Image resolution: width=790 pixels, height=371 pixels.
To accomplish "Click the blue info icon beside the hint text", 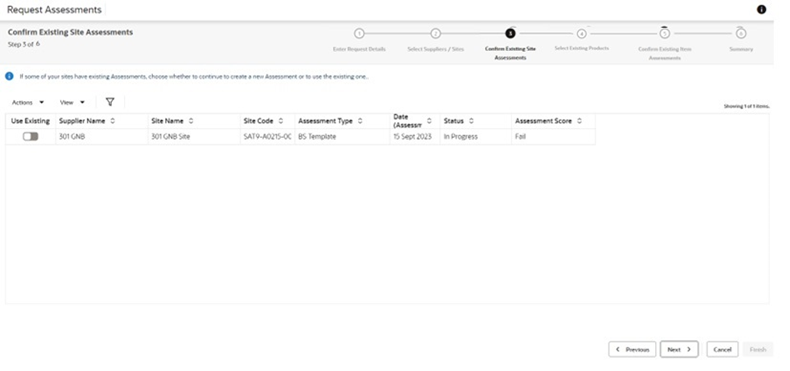I will click(x=9, y=77).
